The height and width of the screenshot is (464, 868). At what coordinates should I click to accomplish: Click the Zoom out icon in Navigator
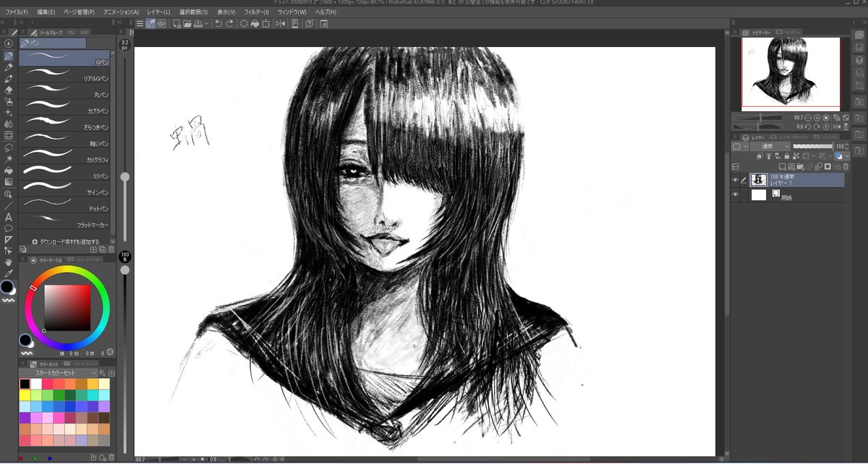pos(808,117)
